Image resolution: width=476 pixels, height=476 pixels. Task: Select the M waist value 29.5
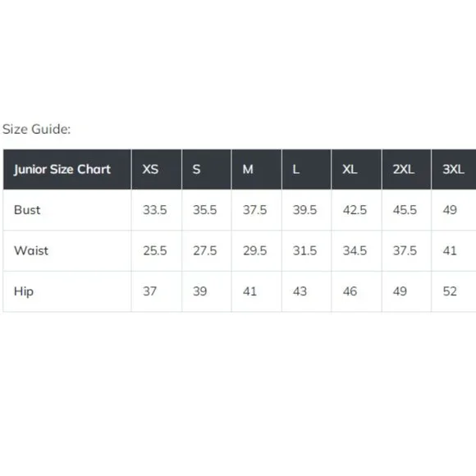(x=254, y=251)
